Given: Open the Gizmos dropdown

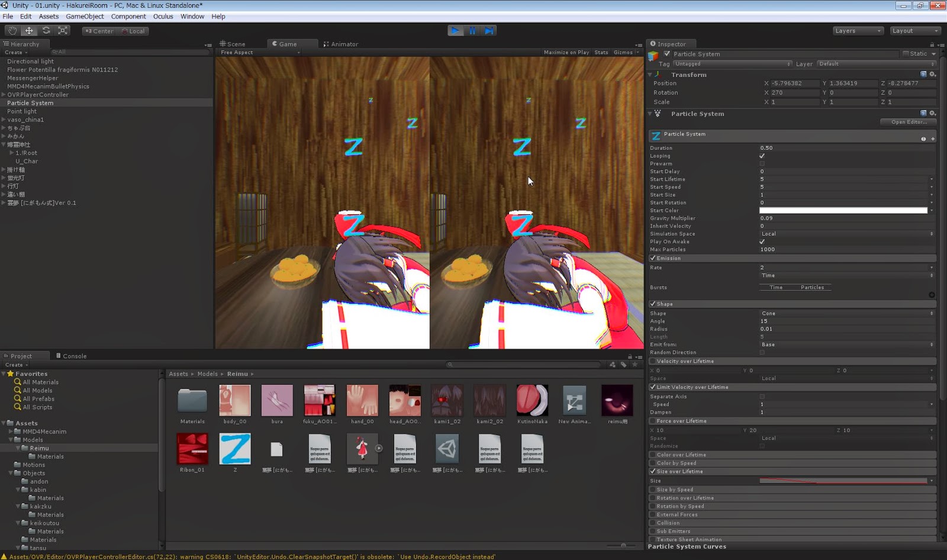Looking at the screenshot, I should [626, 53].
